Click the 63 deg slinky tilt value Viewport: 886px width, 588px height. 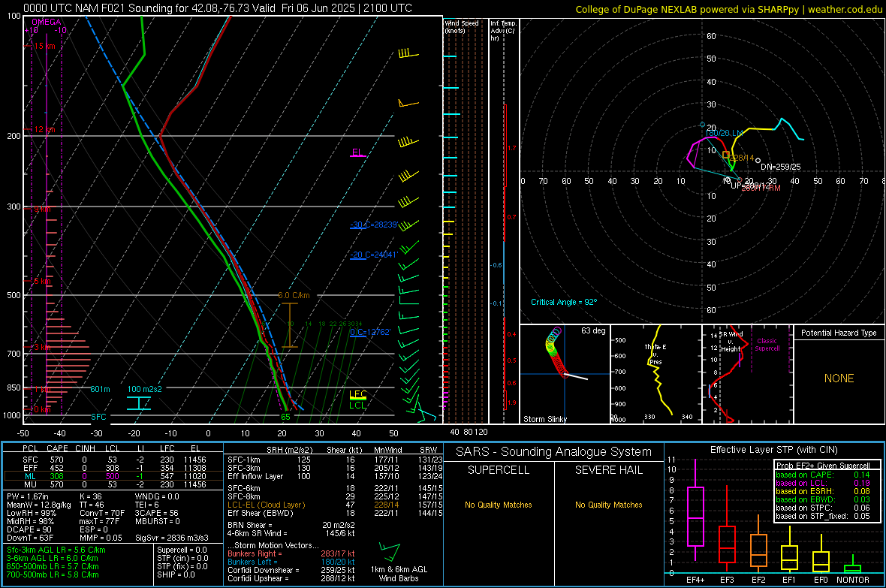593,330
